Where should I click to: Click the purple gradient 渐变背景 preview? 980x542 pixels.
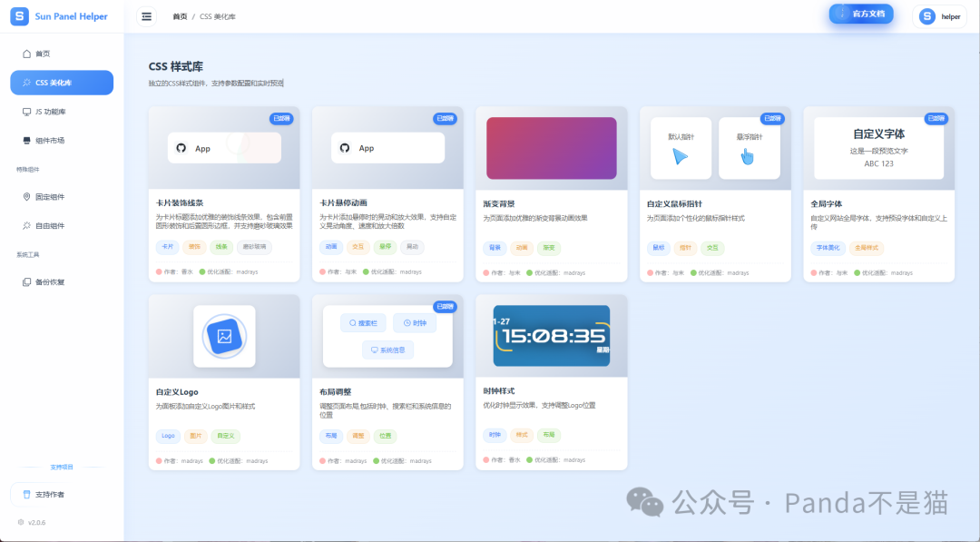(551, 148)
